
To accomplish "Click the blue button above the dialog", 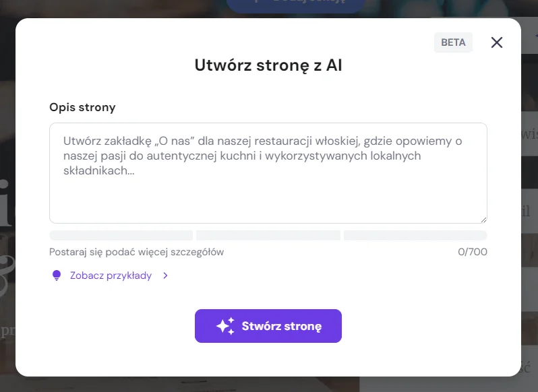I will pyautogui.click(x=295, y=4).
